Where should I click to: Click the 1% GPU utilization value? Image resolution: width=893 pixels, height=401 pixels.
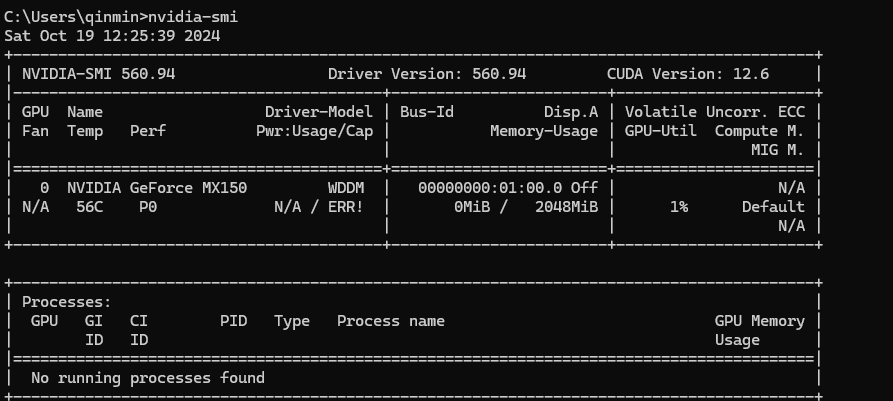(679, 207)
